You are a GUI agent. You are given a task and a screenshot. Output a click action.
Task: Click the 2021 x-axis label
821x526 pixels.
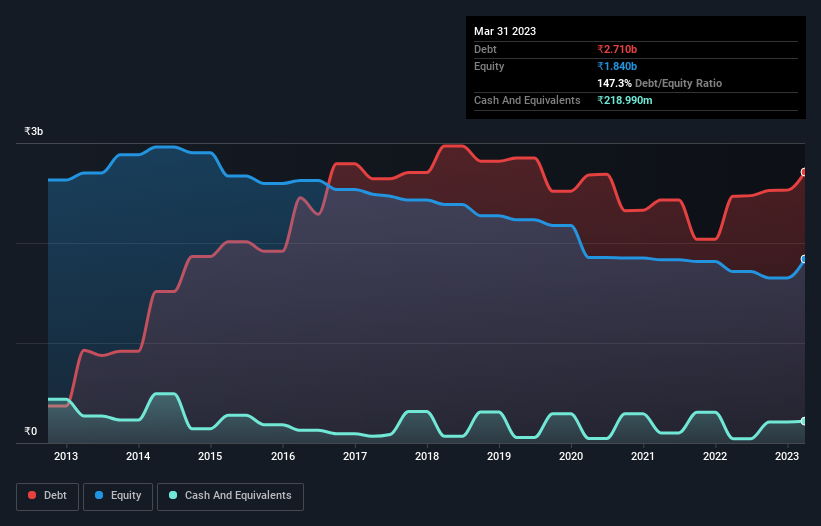pyautogui.click(x=642, y=456)
